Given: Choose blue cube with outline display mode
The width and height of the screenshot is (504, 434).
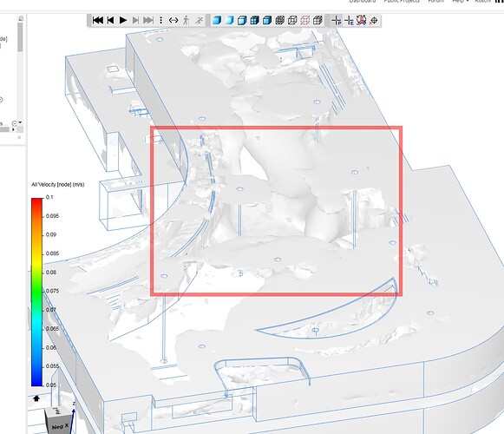Looking at the screenshot, I should (x=242, y=20).
